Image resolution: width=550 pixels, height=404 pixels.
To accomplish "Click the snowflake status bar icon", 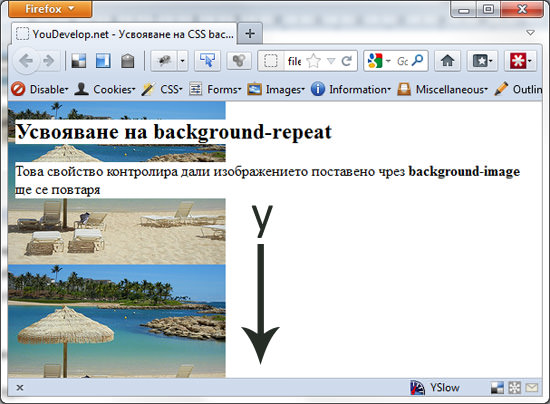I will [x=514, y=388].
